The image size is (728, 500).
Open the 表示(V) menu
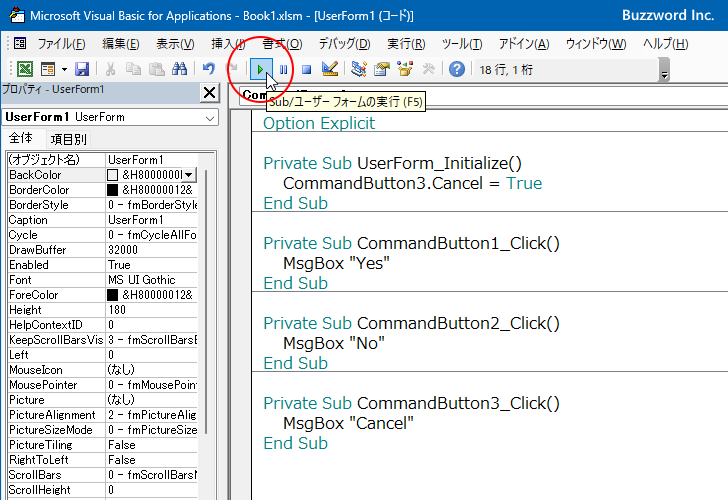[x=175, y=44]
